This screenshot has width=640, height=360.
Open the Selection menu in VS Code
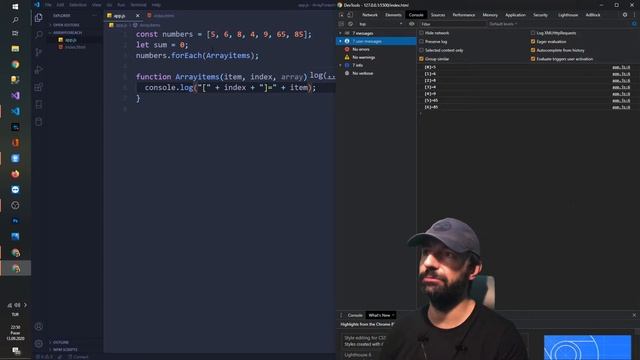(78, 5)
